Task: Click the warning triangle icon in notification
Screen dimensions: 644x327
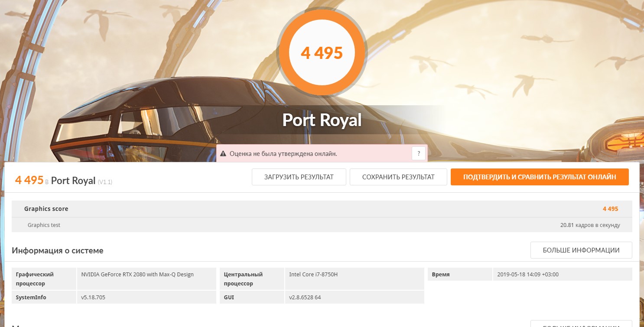Action: point(223,153)
